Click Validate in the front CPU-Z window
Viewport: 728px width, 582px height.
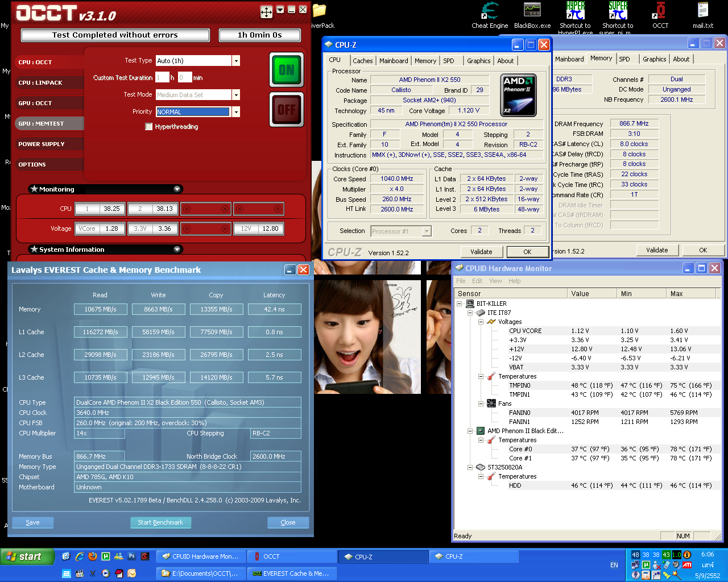click(481, 252)
